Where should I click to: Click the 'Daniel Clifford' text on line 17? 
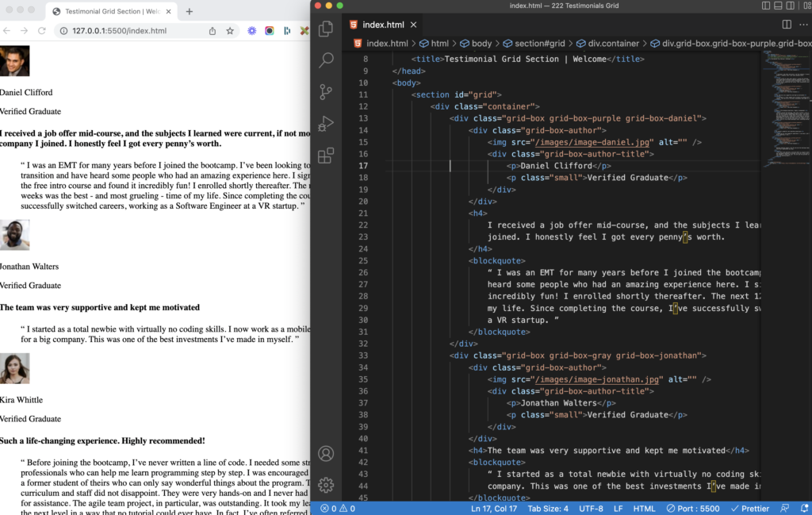(x=556, y=166)
